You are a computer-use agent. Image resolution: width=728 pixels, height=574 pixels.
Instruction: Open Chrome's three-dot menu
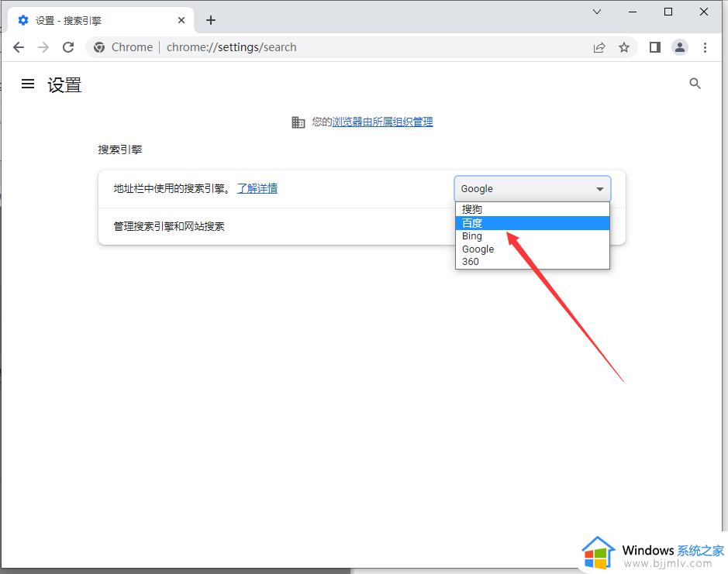(x=706, y=47)
